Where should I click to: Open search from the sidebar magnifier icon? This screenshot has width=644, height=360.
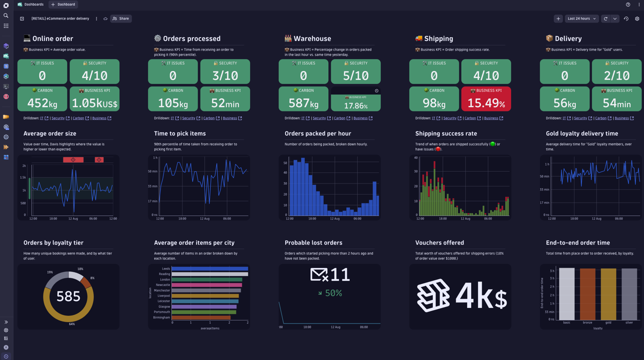pos(5,15)
